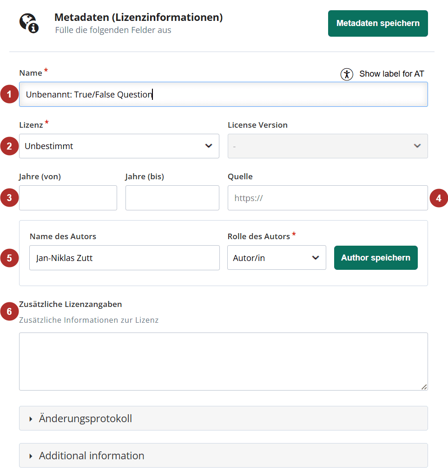Image resolution: width=448 pixels, height=476 pixels.
Task: Click red marker number 5
Action: [x=9, y=258]
